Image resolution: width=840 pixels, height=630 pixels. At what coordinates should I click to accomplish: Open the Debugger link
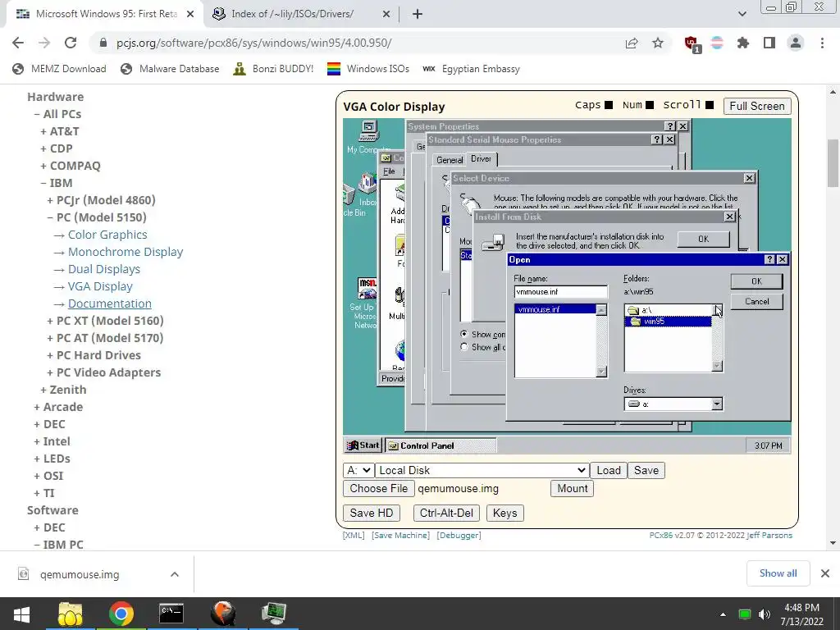(x=459, y=535)
